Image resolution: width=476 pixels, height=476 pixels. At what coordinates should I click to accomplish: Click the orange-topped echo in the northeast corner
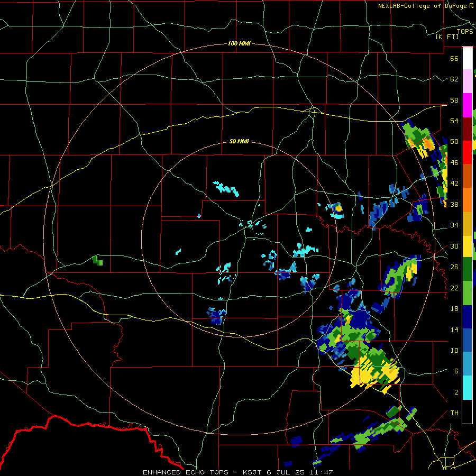click(428, 144)
